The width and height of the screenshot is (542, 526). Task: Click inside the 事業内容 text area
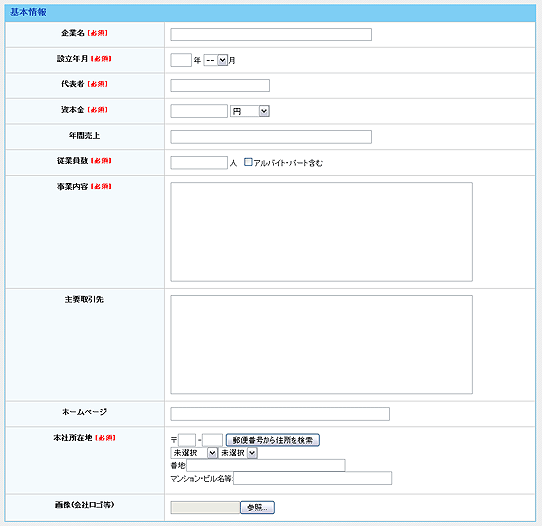321,232
